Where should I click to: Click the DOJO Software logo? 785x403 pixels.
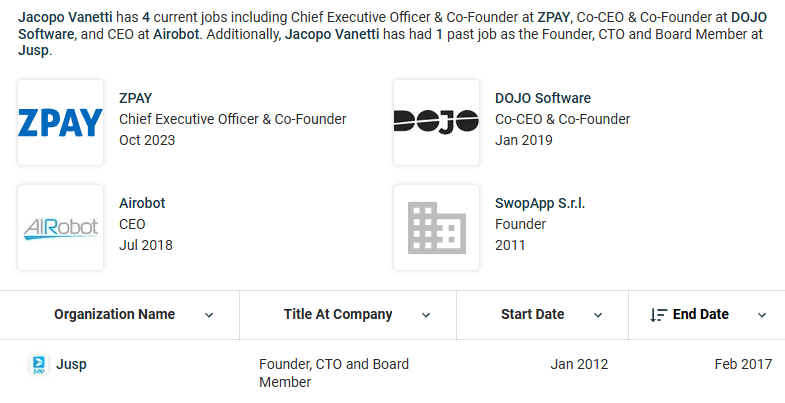coord(437,123)
